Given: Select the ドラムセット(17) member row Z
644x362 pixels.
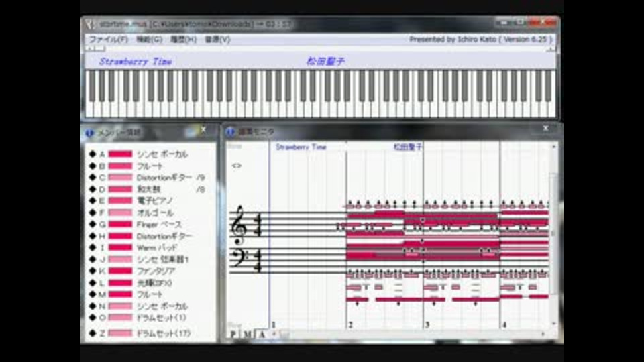Looking at the screenshot, I should (x=150, y=333).
